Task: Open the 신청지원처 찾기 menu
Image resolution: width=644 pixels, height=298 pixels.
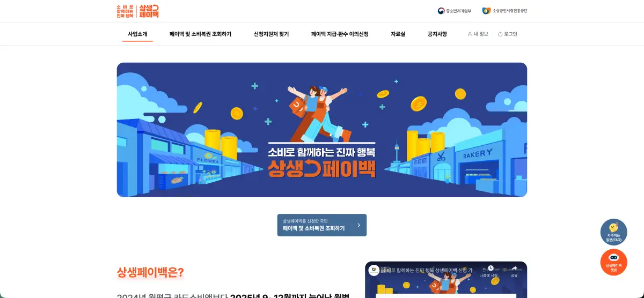Action: click(271, 34)
